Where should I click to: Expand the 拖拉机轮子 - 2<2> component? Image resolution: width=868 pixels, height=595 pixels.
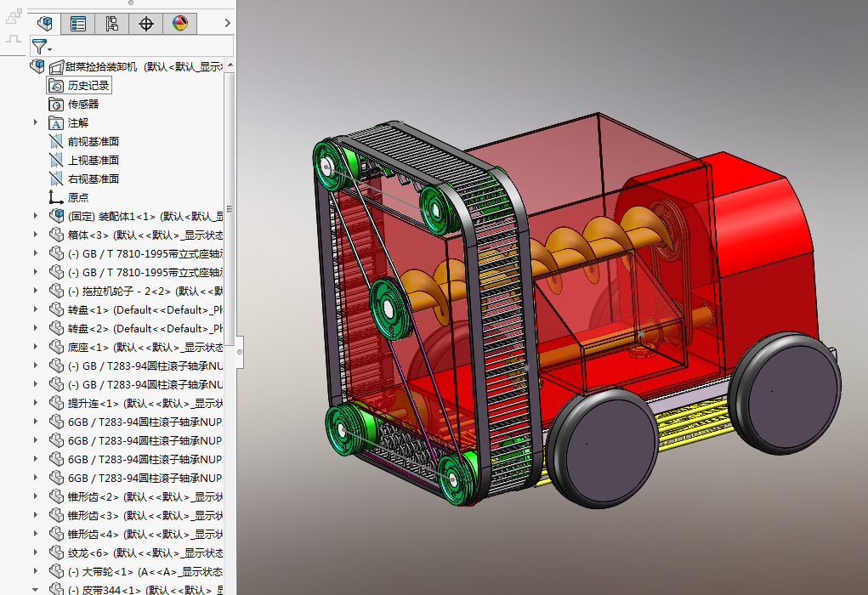click(36, 291)
